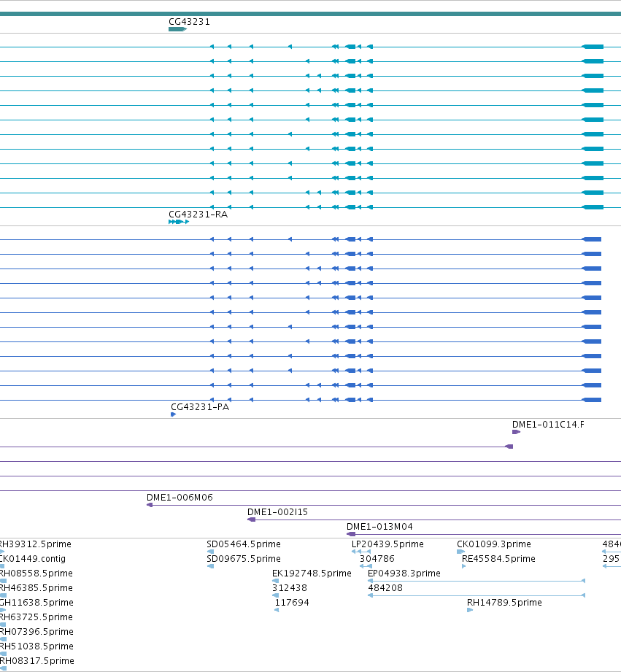This screenshot has width=621, height=672.
Task: Select the 312438 EST glyph
Action: click(276, 595)
